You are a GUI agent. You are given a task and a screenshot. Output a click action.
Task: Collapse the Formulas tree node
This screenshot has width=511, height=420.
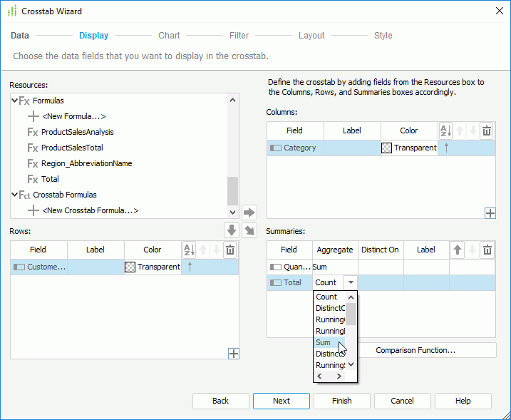(x=14, y=101)
